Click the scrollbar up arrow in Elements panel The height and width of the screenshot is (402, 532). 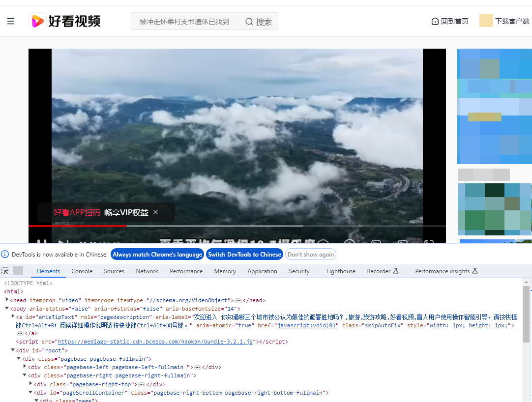click(526, 282)
